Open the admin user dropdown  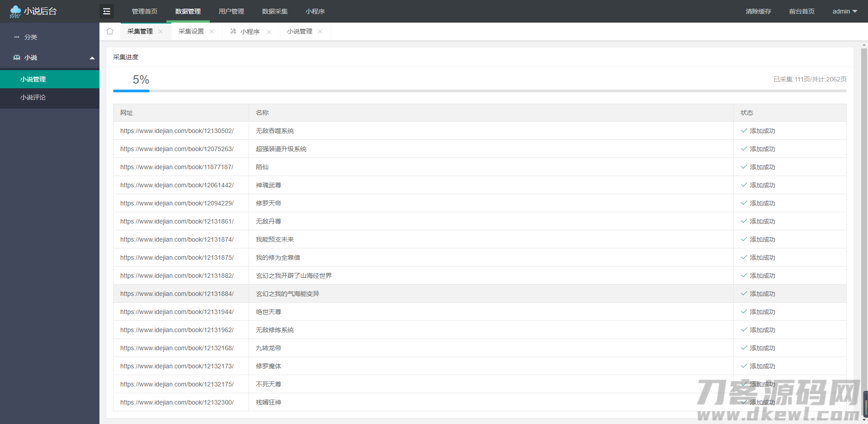click(x=844, y=11)
